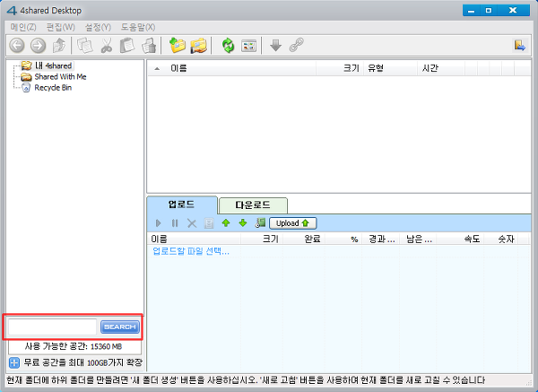Click the transfer settings icon beside Upload
Image resolution: width=538 pixels, height=392 pixels.
[260, 223]
